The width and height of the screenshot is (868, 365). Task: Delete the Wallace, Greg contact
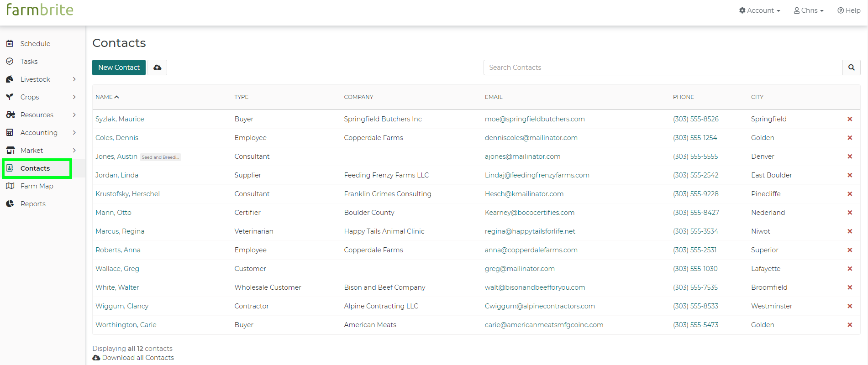tap(850, 269)
